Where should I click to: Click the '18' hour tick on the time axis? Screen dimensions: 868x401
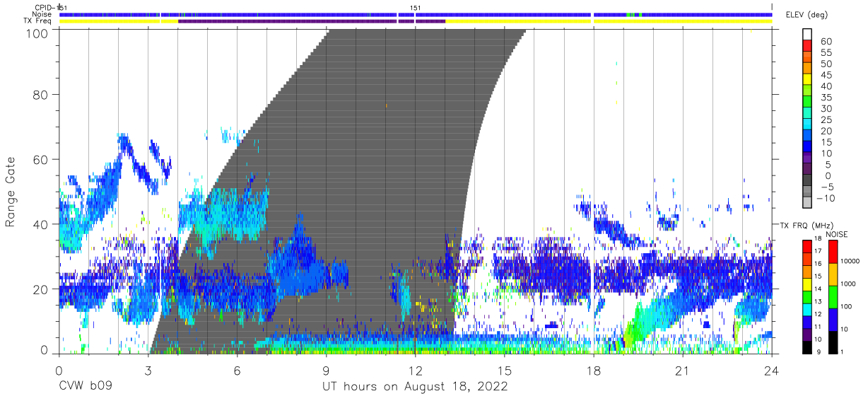pos(594,370)
